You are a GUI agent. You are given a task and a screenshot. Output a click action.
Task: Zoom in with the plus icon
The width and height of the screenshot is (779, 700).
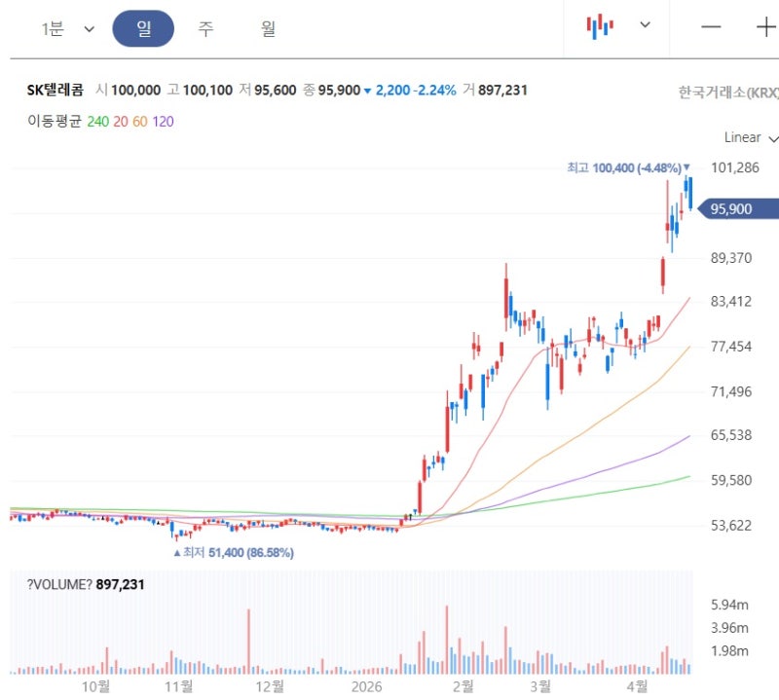tap(766, 27)
